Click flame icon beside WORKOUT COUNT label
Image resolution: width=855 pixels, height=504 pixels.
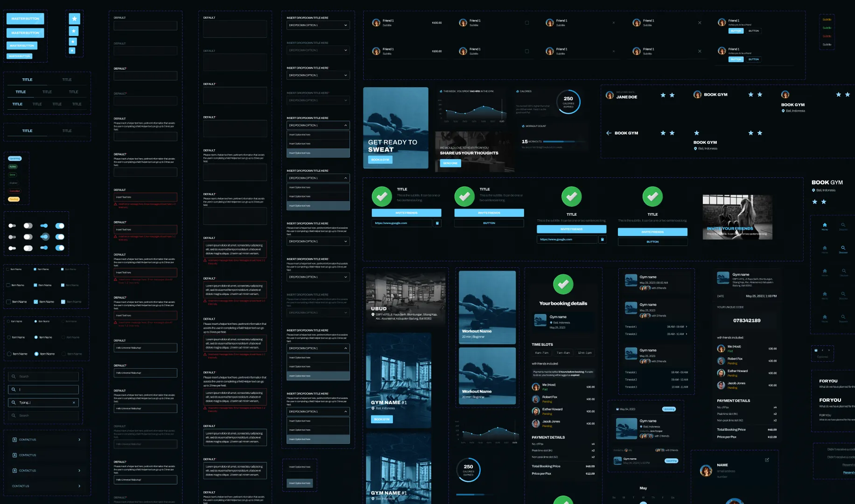(x=523, y=126)
